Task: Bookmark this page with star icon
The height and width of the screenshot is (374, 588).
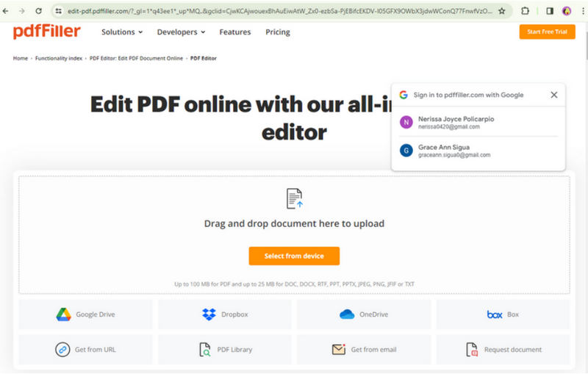Action: tap(502, 11)
